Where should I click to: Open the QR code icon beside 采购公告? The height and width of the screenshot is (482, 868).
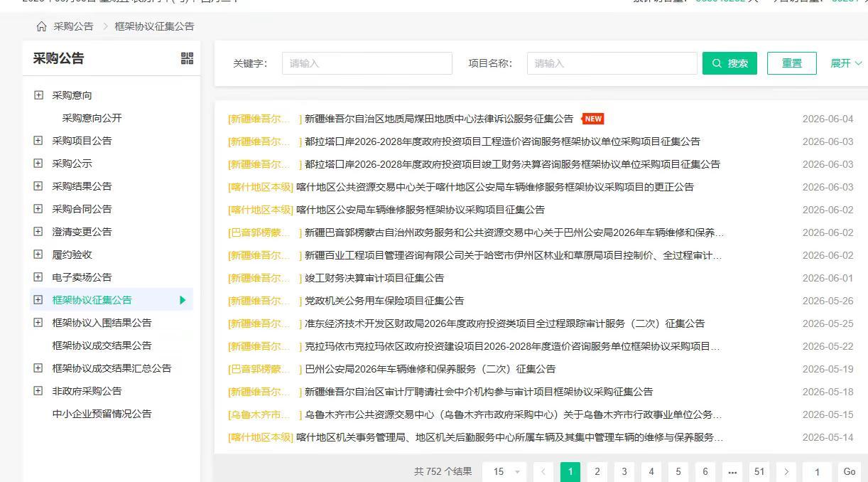coord(187,58)
